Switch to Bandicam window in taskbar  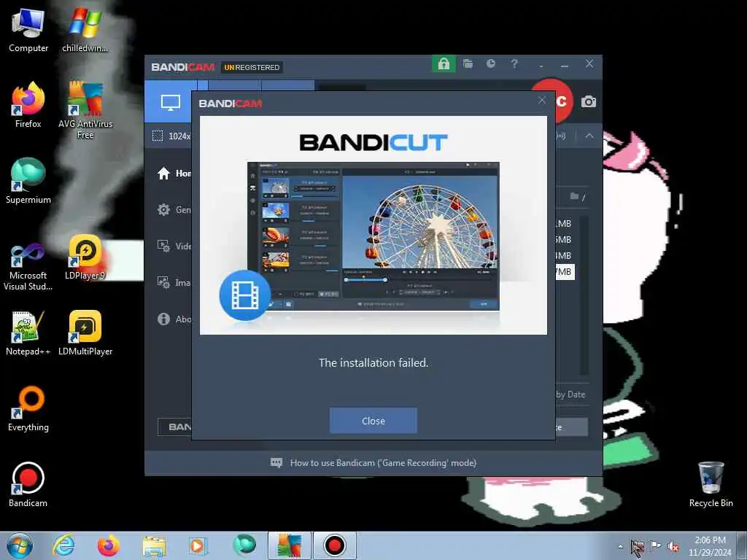pyautogui.click(x=334, y=545)
